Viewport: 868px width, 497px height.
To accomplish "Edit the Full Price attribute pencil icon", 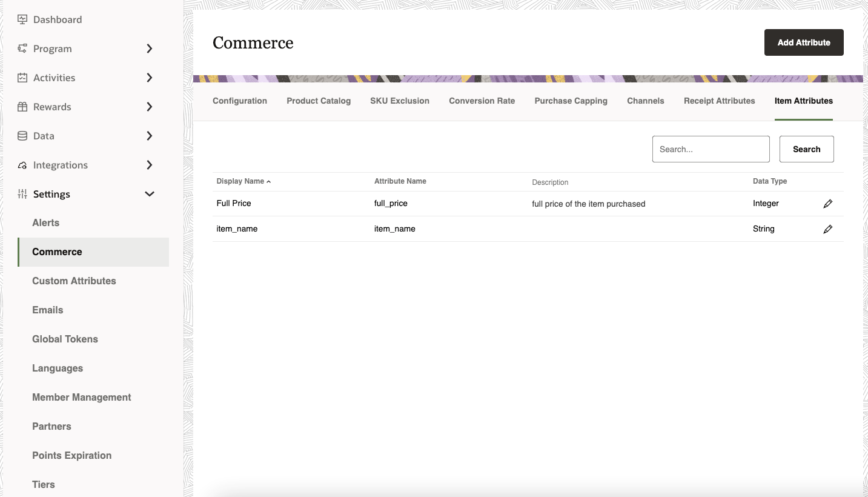I will [x=828, y=204].
